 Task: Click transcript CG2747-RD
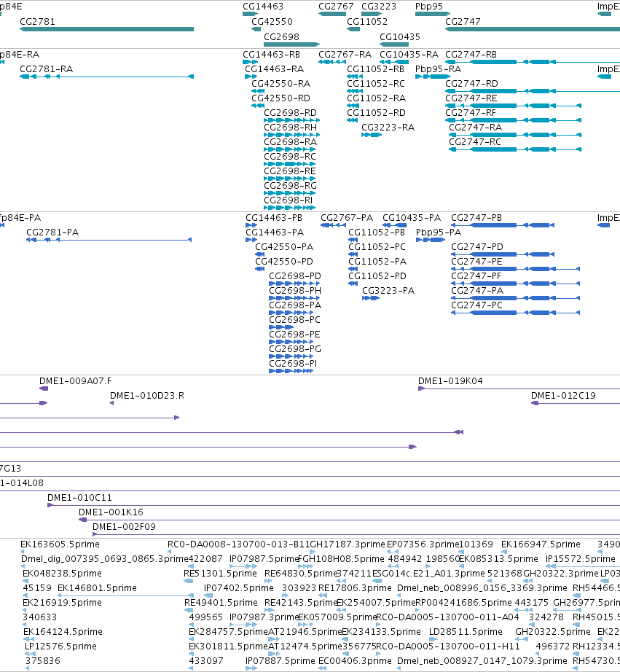pos(471,84)
